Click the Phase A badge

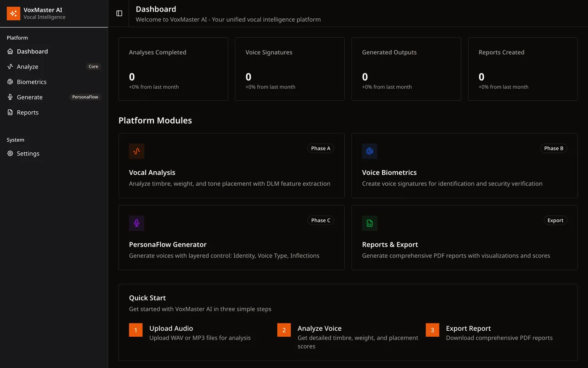click(321, 148)
